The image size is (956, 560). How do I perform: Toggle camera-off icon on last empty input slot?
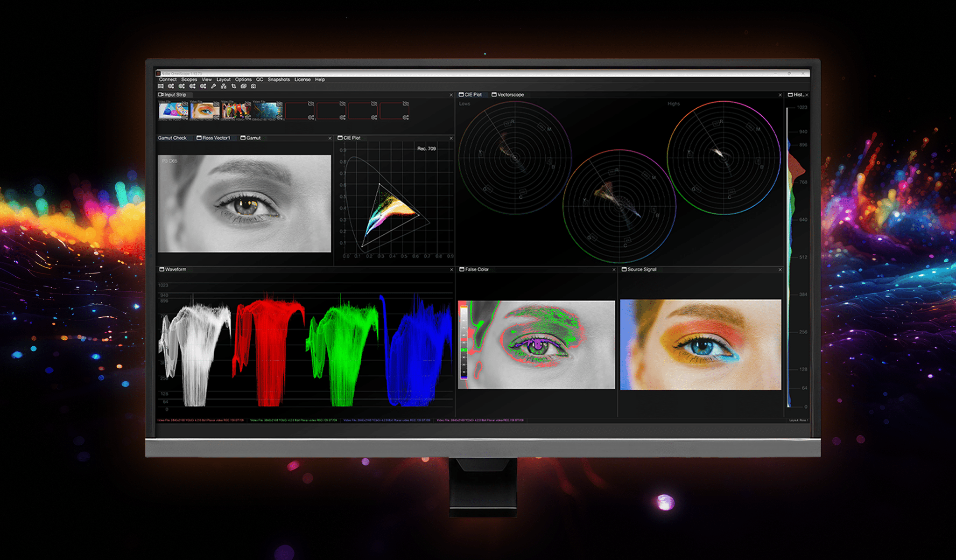click(x=406, y=104)
